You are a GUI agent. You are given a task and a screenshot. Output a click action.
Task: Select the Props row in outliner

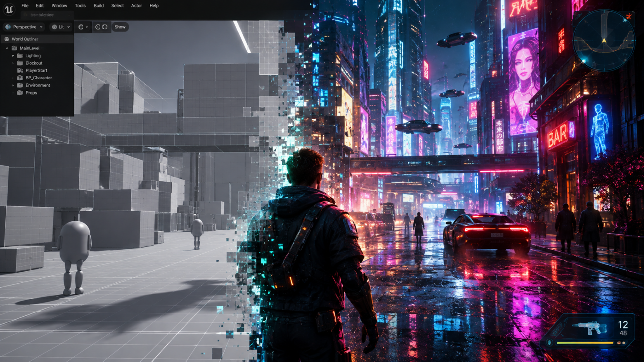37,93
